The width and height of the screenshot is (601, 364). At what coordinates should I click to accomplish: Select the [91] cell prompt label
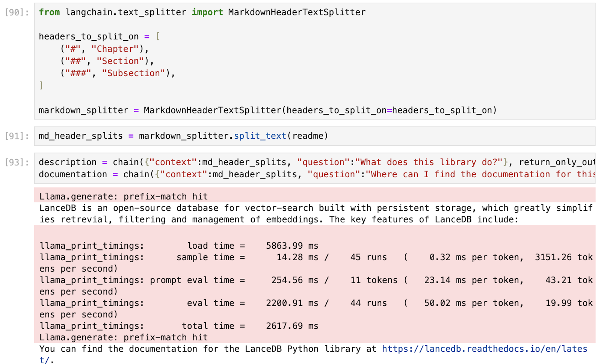(17, 136)
